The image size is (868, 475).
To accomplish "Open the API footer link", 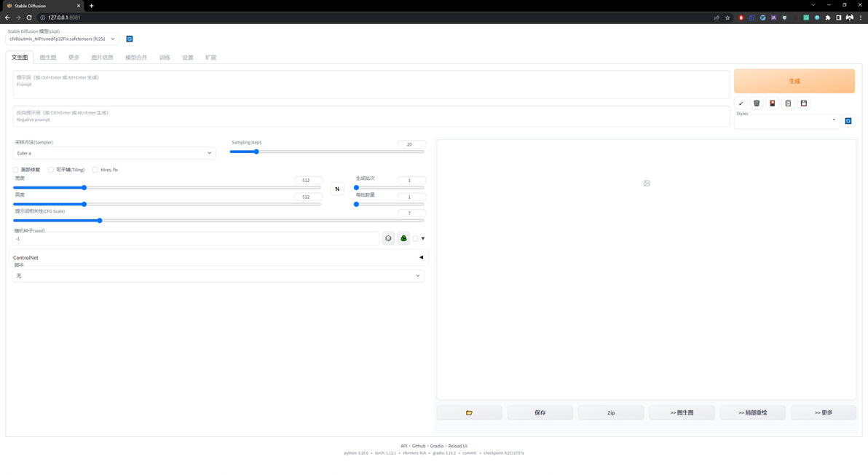I will tap(403, 446).
